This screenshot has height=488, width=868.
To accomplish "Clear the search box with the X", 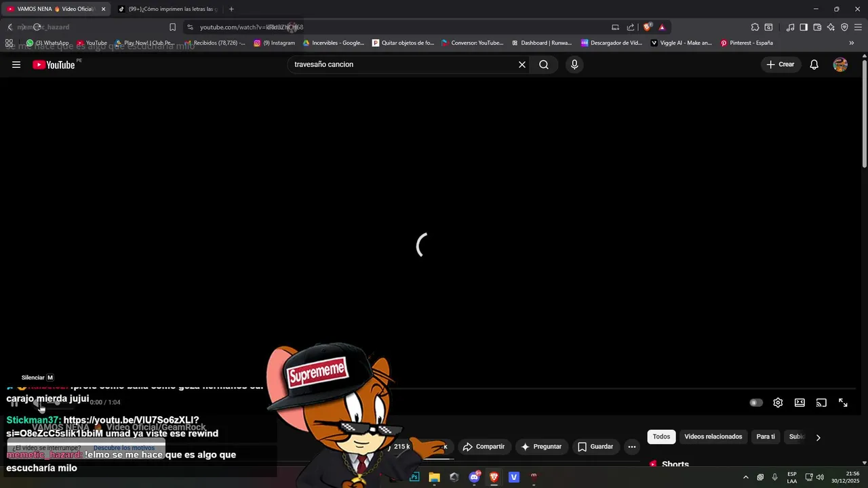I will coord(522,64).
